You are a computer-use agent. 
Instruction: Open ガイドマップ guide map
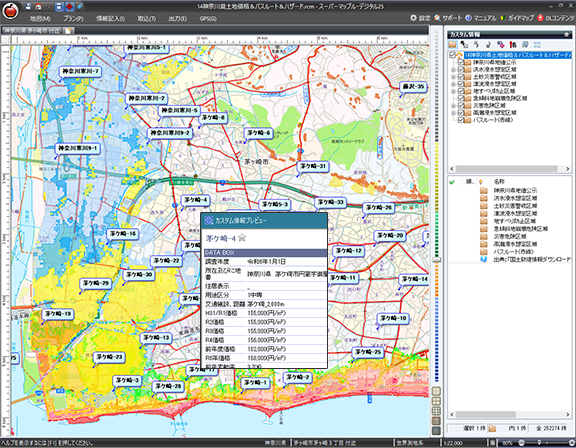click(x=517, y=18)
